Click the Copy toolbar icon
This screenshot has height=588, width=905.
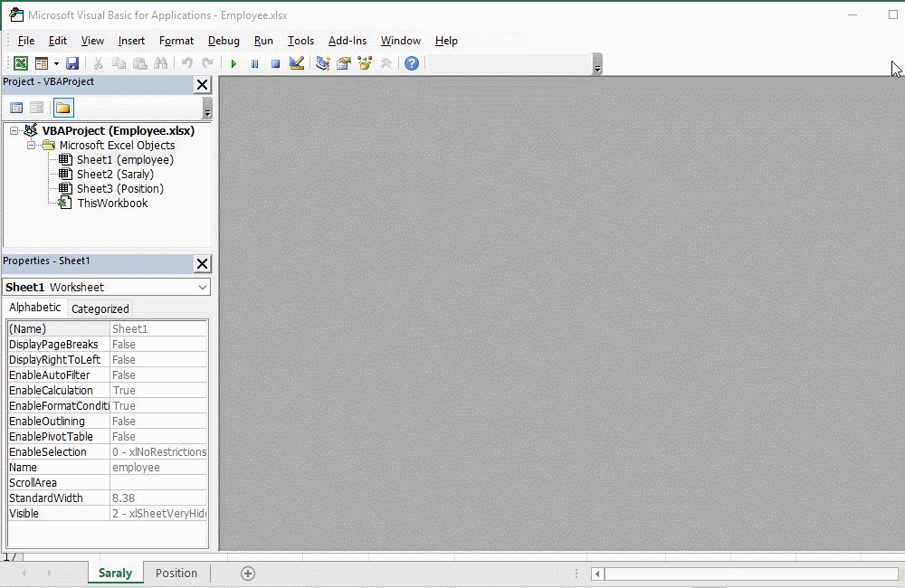click(119, 63)
